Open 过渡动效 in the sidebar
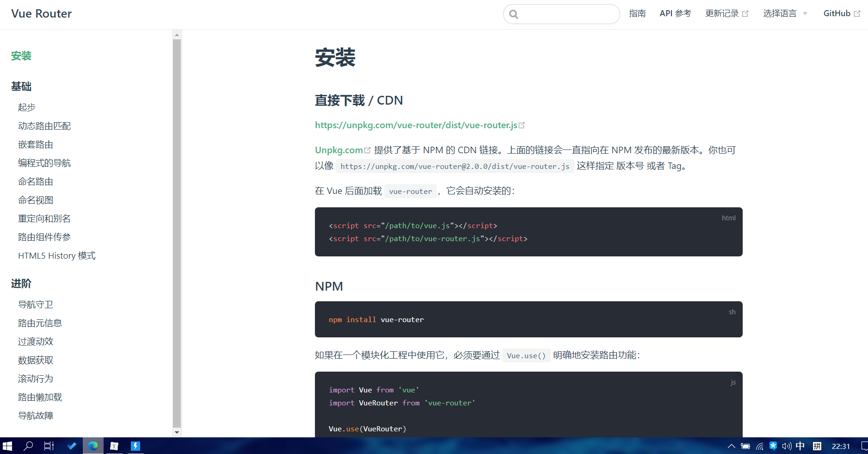The image size is (868, 454). pyautogui.click(x=36, y=342)
